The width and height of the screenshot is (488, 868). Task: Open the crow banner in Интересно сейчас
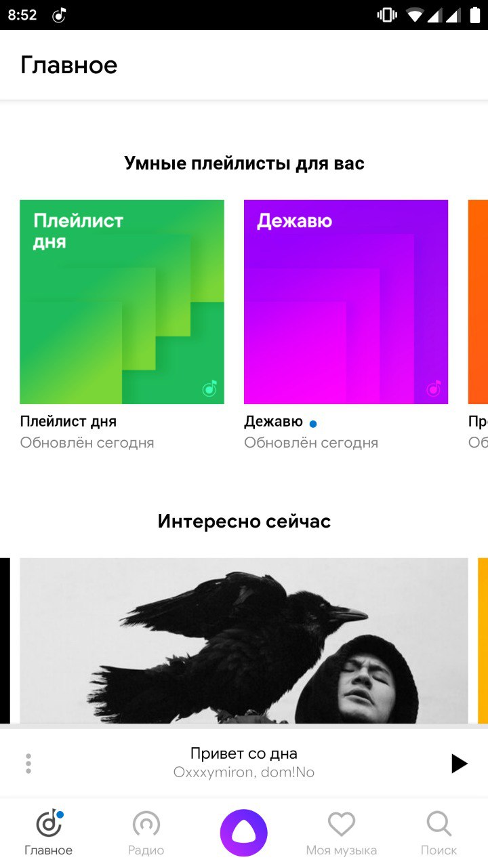tap(244, 641)
